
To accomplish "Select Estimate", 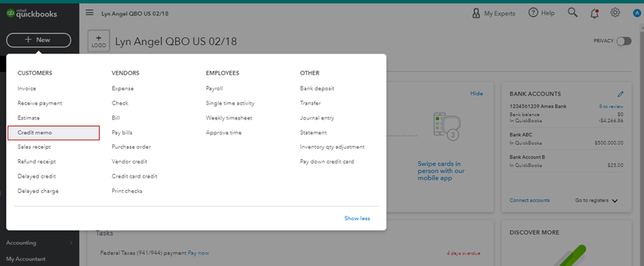I will pos(29,118).
